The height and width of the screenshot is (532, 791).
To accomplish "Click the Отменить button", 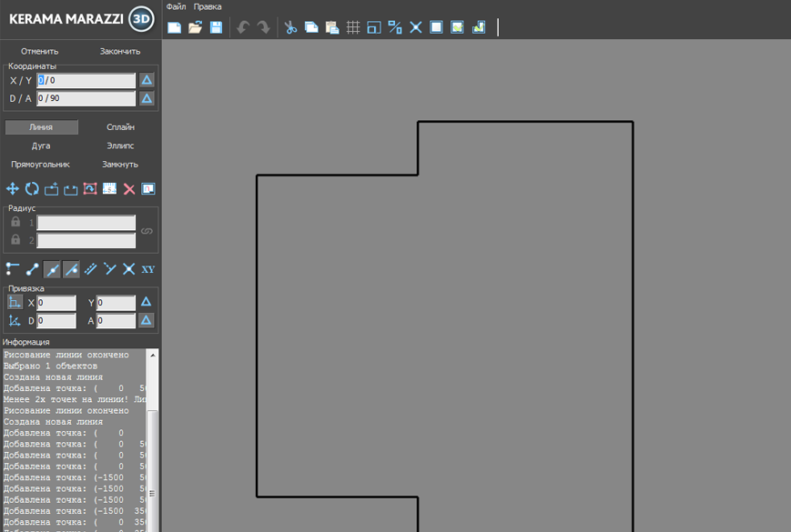I will [x=39, y=52].
